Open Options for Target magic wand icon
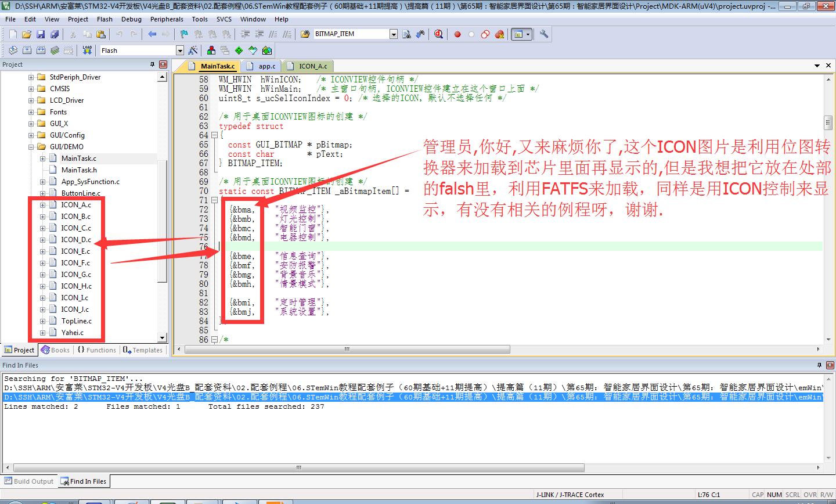 click(193, 51)
